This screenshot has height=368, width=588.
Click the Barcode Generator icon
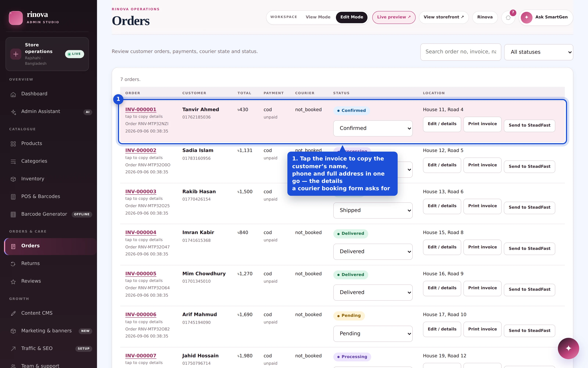pyautogui.click(x=13, y=214)
